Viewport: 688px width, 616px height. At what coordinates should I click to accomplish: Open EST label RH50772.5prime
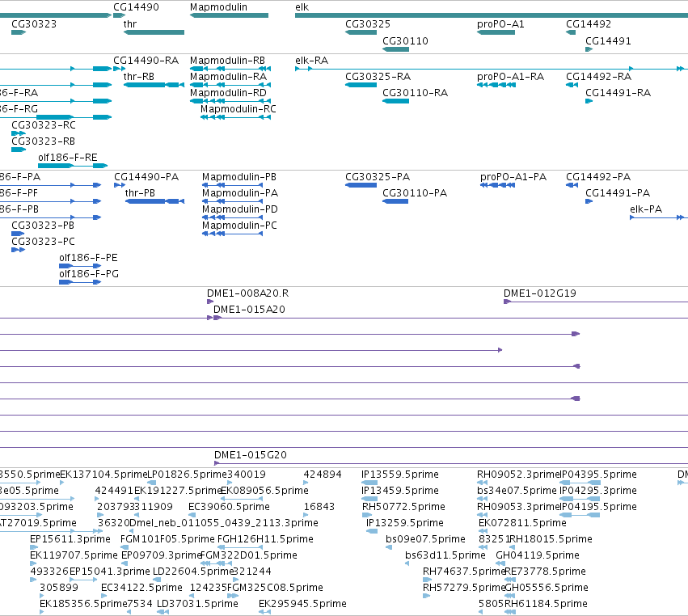click(x=403, y=507)
